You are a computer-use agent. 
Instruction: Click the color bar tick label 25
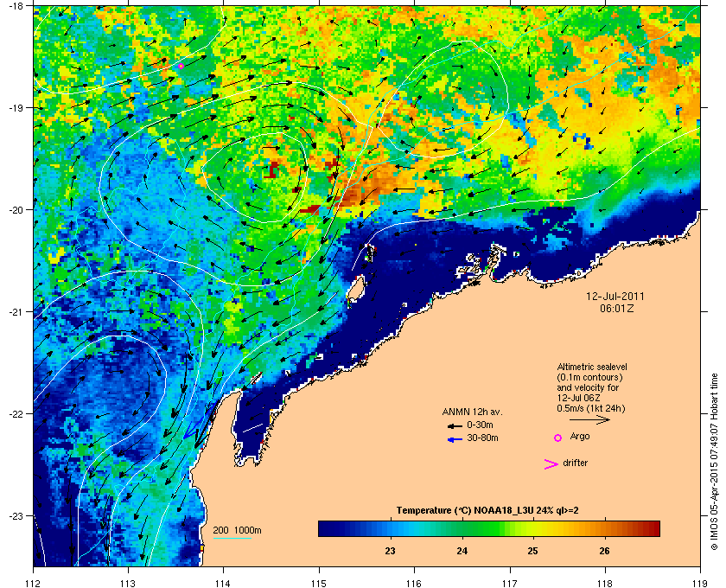533,551
